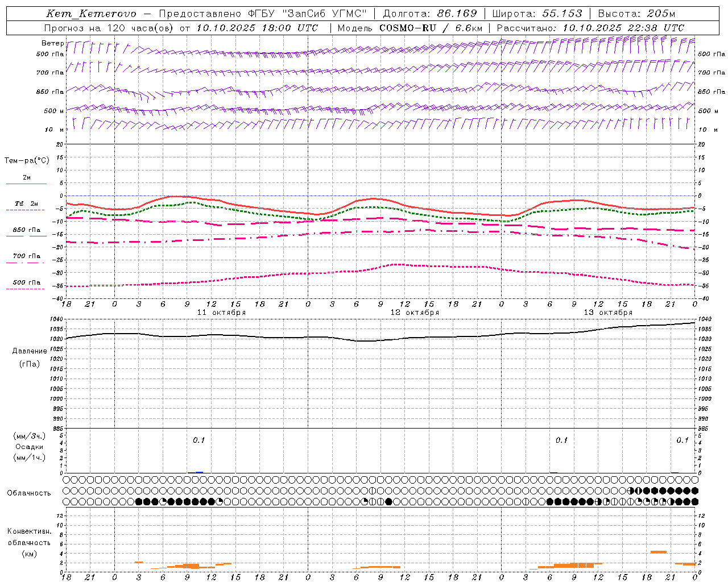The height and width of the screenshot is (582, 728).
Task: Click the '500 м' wind level label on the left
Action: tap(54, 111)
